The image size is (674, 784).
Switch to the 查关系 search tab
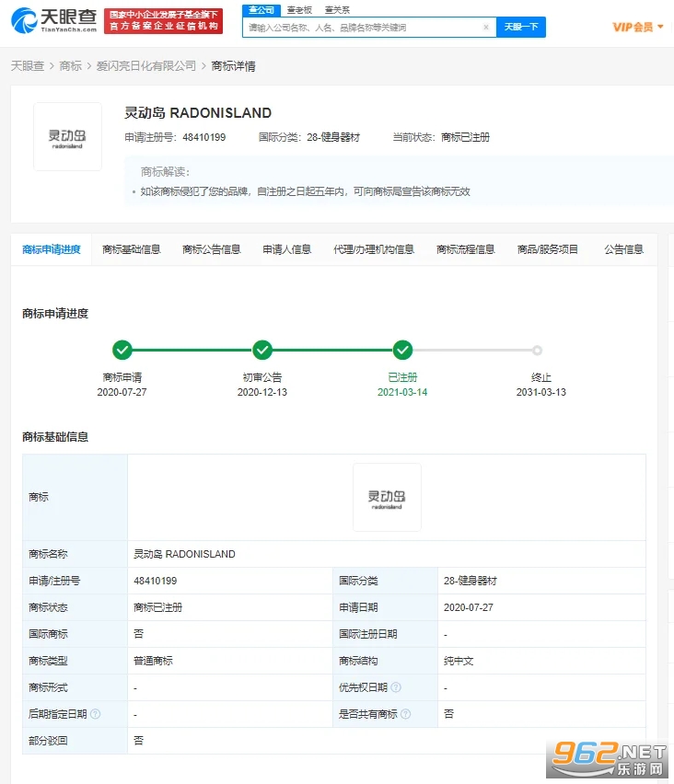(337, 10)
